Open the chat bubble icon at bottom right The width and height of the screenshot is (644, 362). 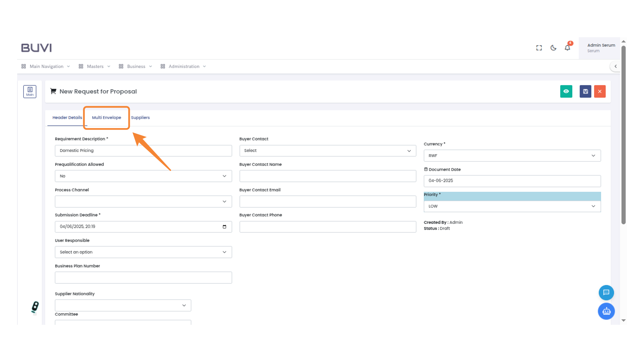click(x=606, y=292)
